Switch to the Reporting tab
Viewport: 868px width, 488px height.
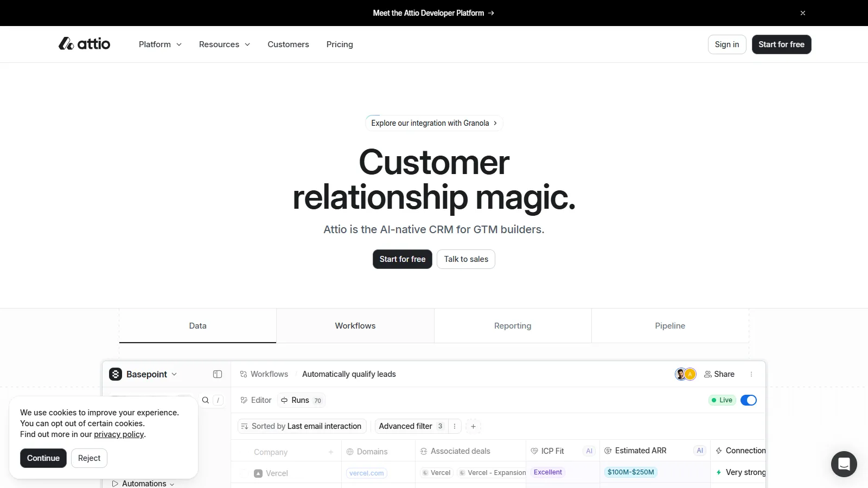click(512, 325)
